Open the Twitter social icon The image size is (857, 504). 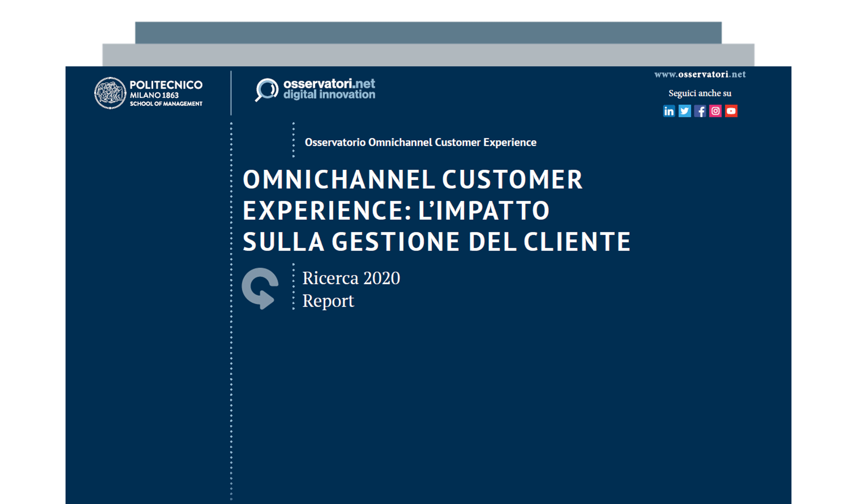(685, 111)
